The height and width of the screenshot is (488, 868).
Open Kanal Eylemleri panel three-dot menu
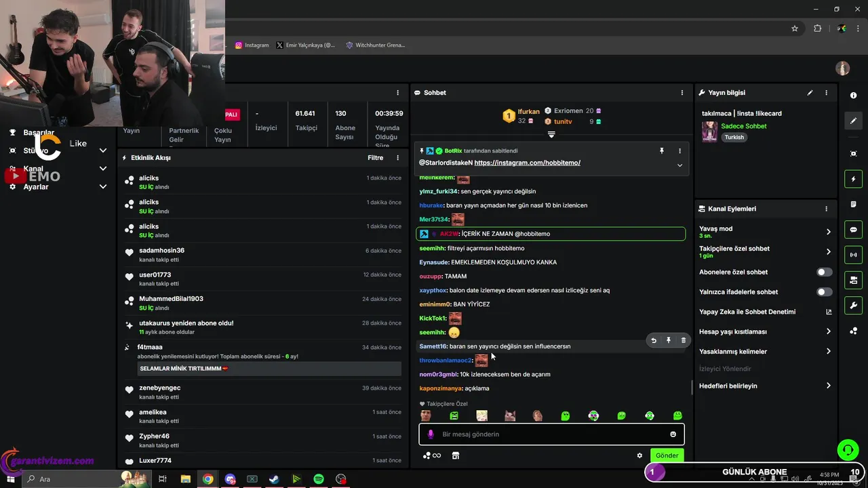[x=826, y=209]
